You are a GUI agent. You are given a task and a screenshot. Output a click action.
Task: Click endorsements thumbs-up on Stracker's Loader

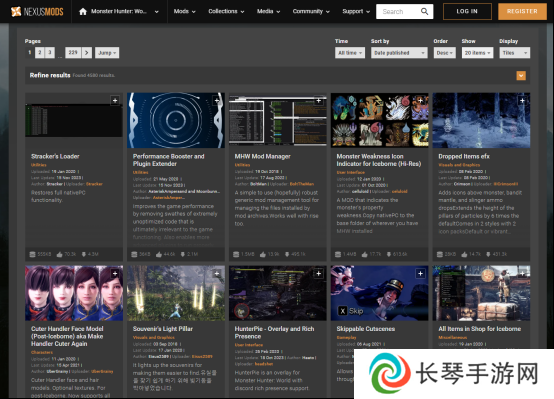point(59,254)
